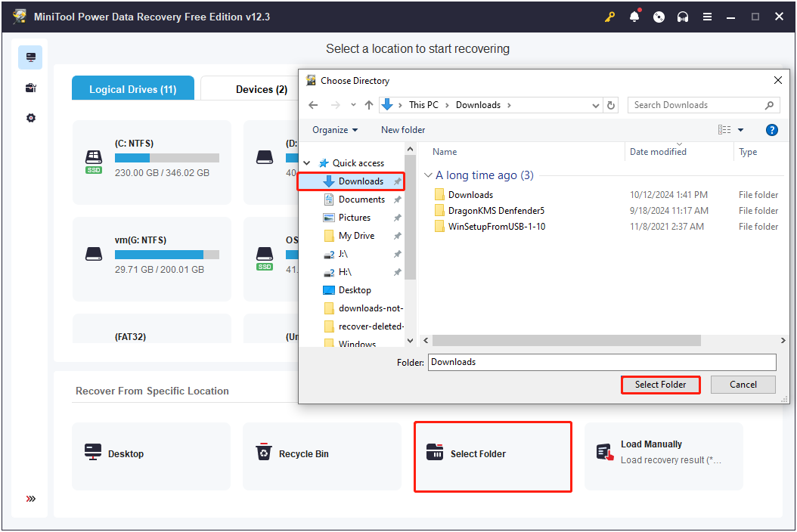797x532 pixels.
Task: Open the view options dropdown arrow
Action: point(740,130)
